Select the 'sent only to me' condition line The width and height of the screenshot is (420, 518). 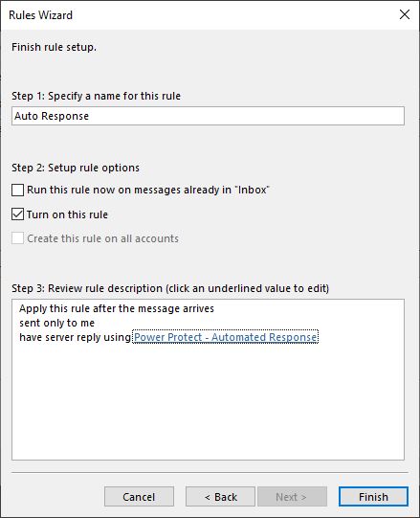click(56, 323)
